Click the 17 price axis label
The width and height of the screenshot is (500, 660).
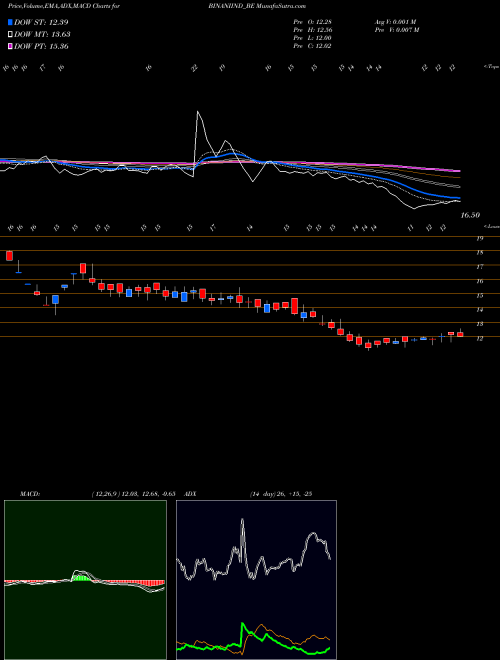pyautogui.click(x=479, y=267)
